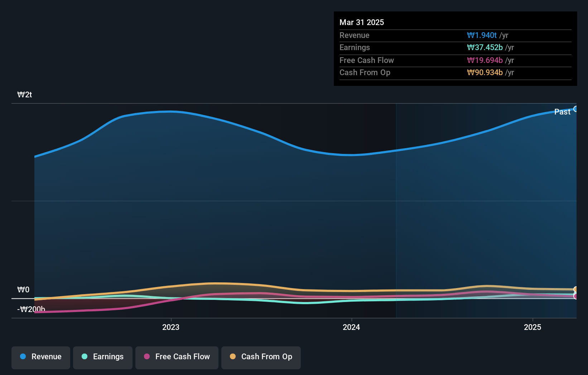
Task: Click the Revenue row label in tooltip
Action: (355, 35)
